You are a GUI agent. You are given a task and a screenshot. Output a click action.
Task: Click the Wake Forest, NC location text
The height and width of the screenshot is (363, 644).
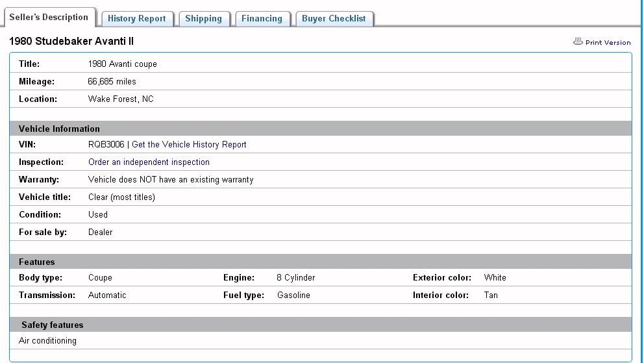120,99
